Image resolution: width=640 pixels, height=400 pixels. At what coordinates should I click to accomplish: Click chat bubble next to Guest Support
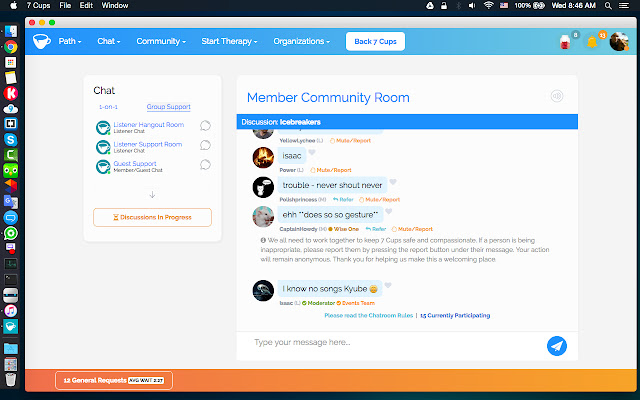pyautogui.click(x=205, y=165)
